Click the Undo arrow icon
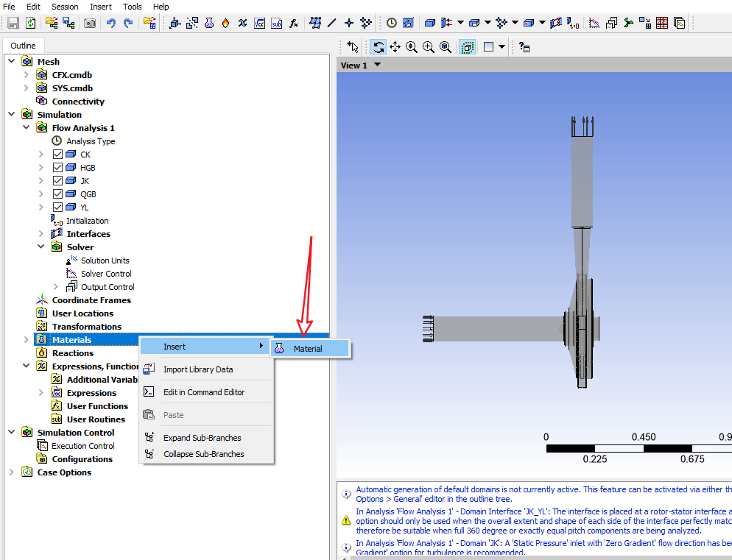The height and width of the screenshot is (560, 732). pos(111,23)
